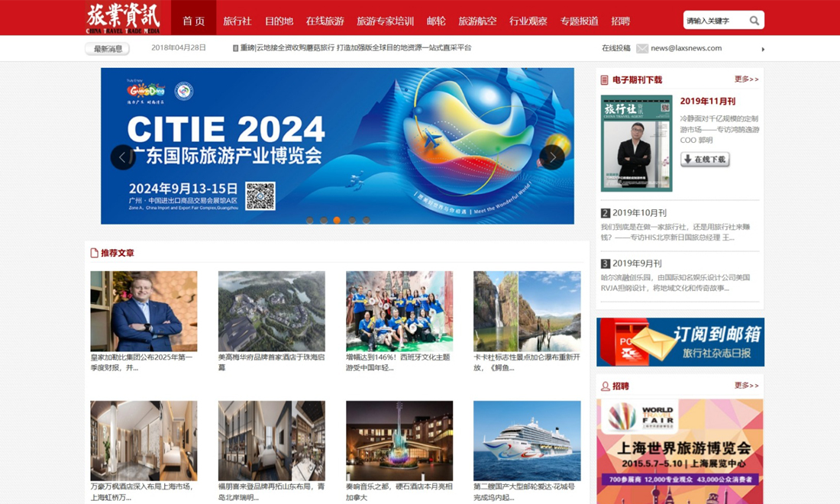Open the November 2019 magazine cover
The width and height of the screenshot is (840, 504).
(636, 143)
